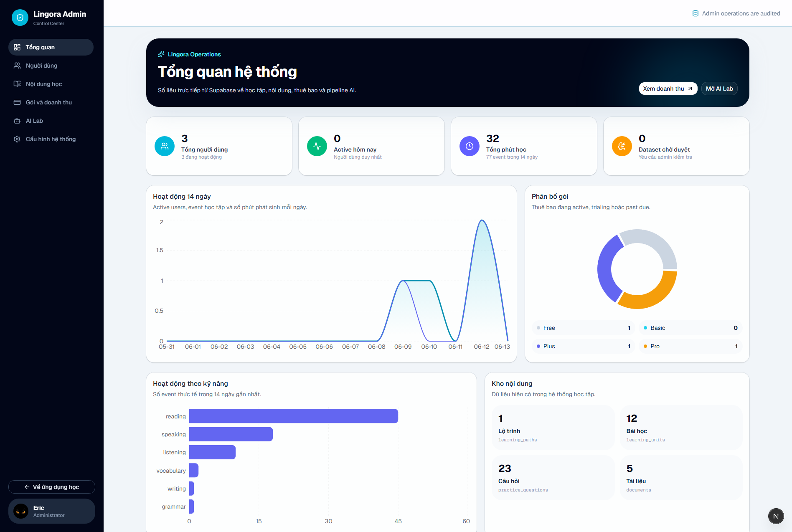
Task: Click the reading bar in the skills chart
Action: pyautogui.click(x=294, y=416)
